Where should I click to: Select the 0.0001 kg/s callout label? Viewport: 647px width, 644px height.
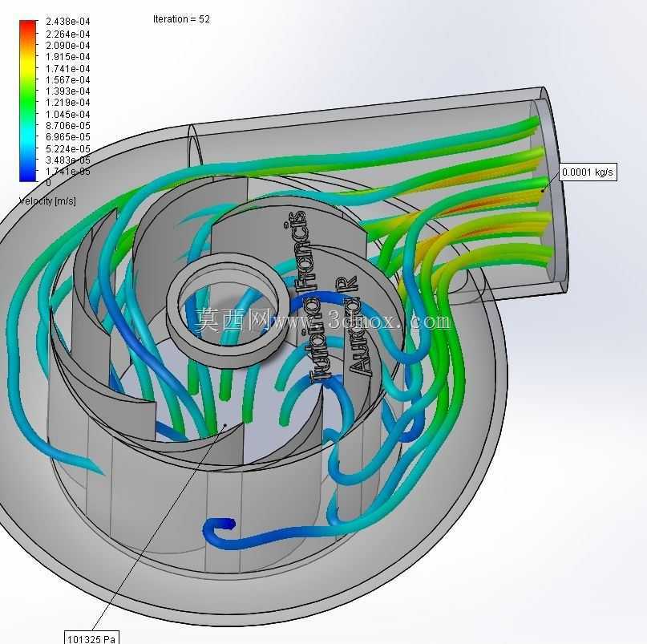point(588,172)
